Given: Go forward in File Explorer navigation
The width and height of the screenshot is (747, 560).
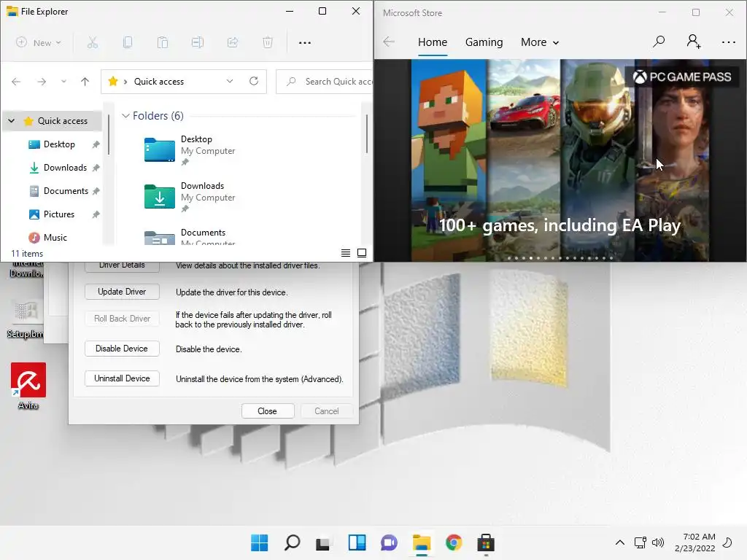Looking at the screenshot, I should 42,82.
